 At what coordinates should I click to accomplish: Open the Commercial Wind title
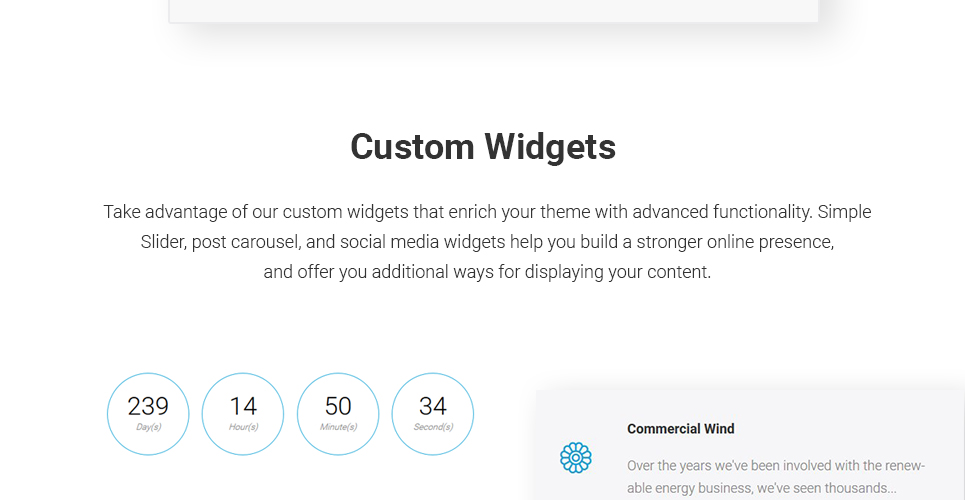[680, 429]
